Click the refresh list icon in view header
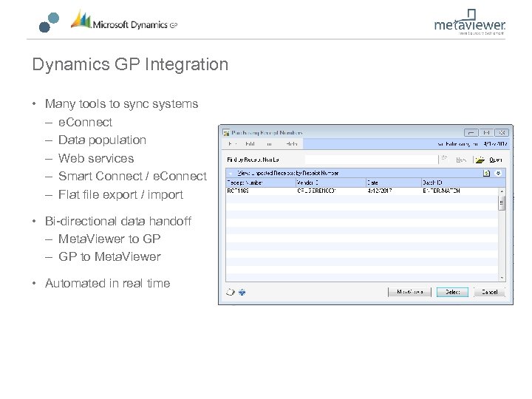This screenshot has height=399, width=532. pos(486,174)
